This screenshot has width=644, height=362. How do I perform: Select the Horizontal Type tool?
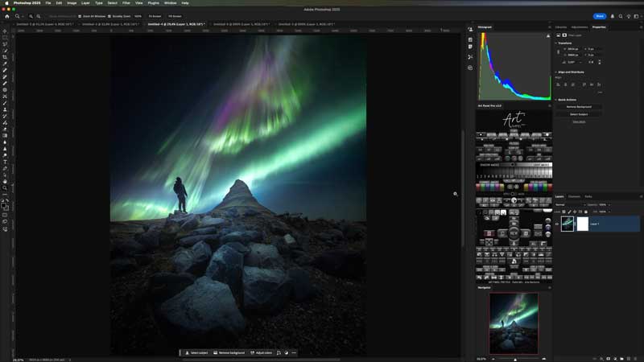[x=5, y=162]
